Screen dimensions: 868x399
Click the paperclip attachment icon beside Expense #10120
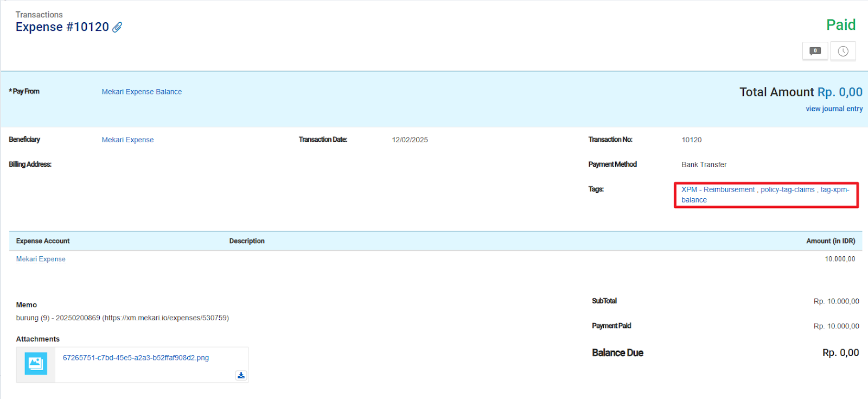pos(117,27)
